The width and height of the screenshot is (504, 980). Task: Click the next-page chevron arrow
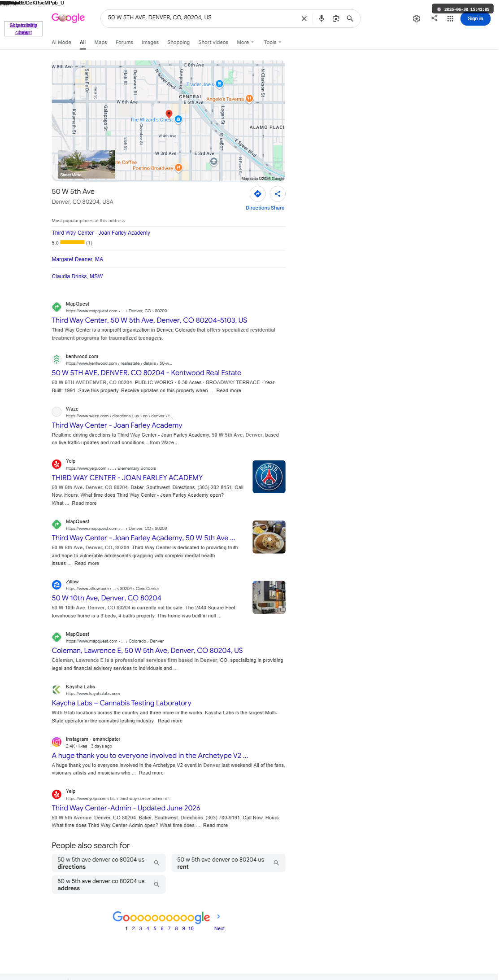(218, 916)
